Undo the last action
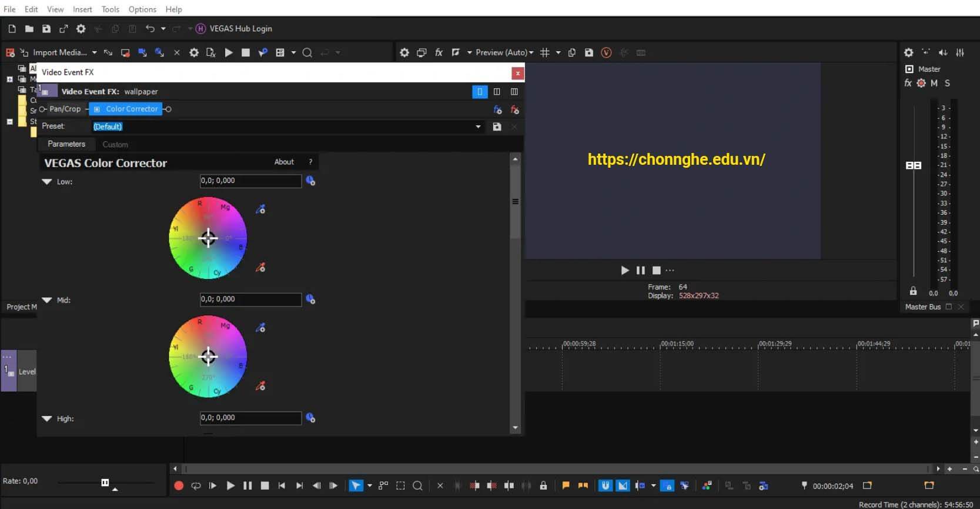980x509 pixels. coord(150,28)
